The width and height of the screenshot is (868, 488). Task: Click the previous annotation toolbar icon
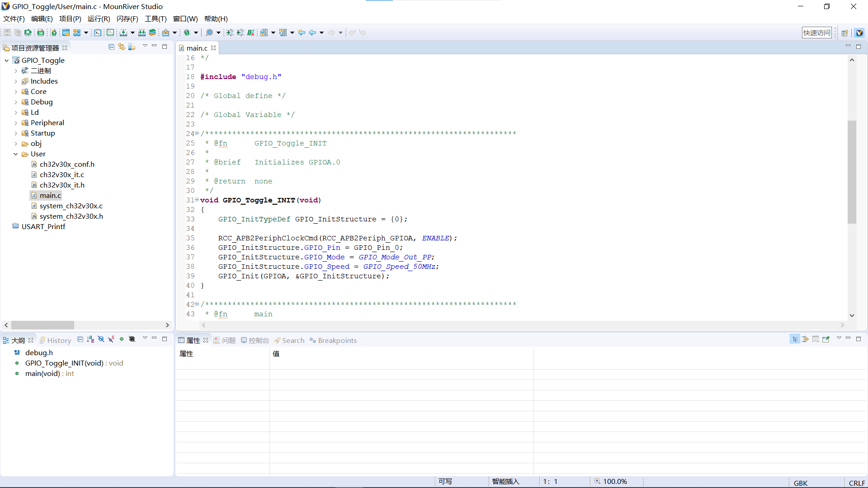click(283, 33)
